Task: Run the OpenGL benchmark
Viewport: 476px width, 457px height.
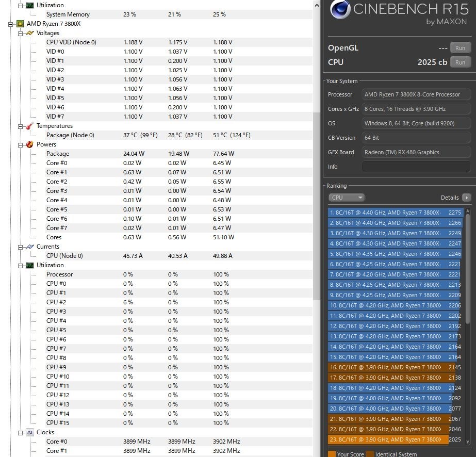Action: tap(460, 48)
